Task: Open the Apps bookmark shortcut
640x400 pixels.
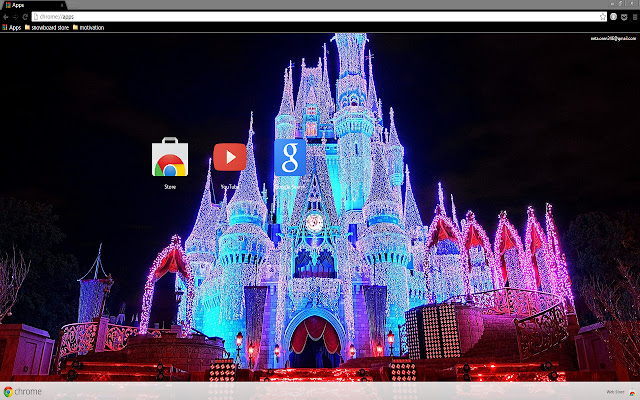Action: click(x=11, y=28)
